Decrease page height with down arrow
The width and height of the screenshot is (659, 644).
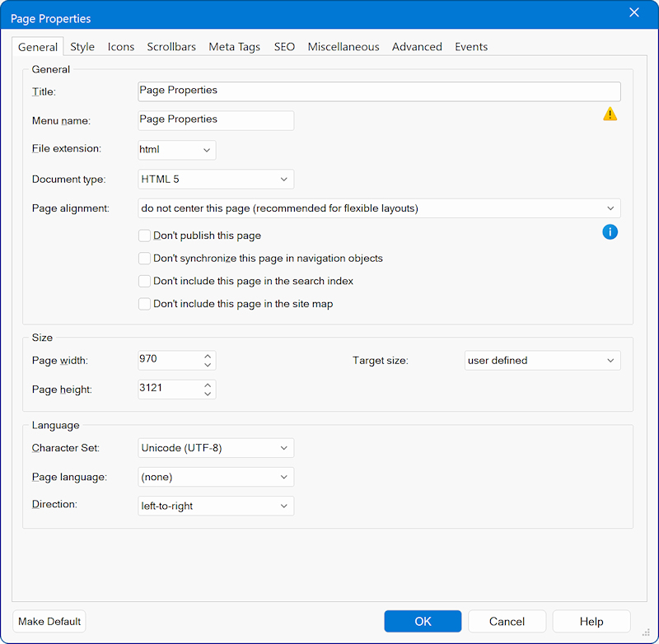208,394
